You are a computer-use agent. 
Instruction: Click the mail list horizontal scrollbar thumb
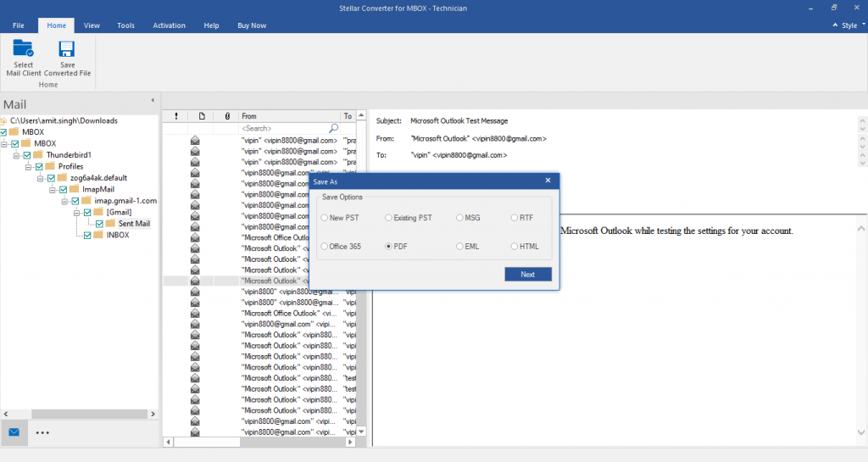point(207,443)
